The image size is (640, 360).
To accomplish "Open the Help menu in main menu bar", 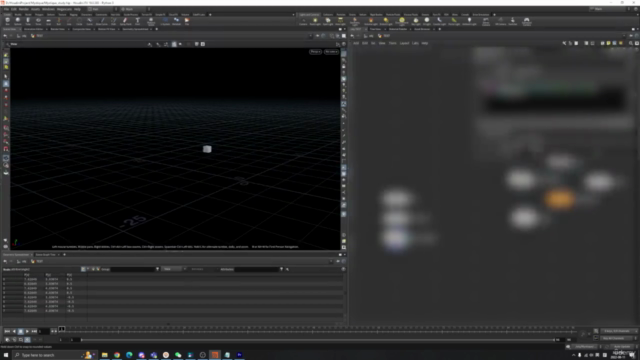I will [77, 9].
